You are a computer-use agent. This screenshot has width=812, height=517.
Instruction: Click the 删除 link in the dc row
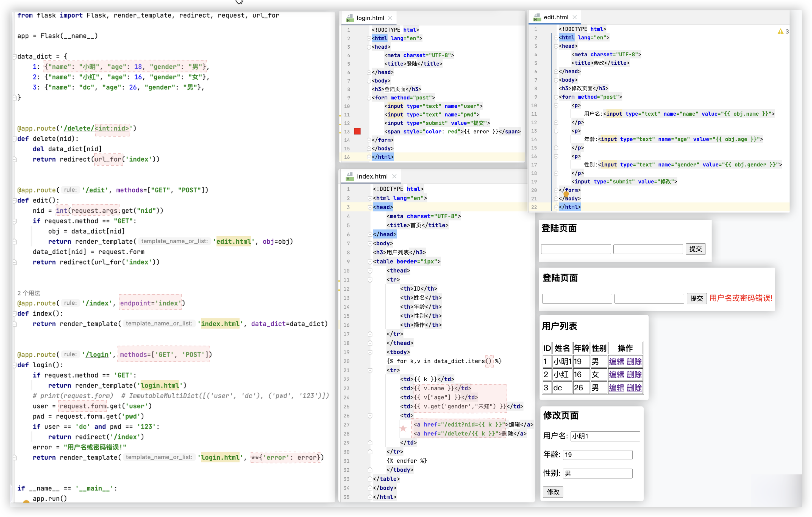coord(634,388)
